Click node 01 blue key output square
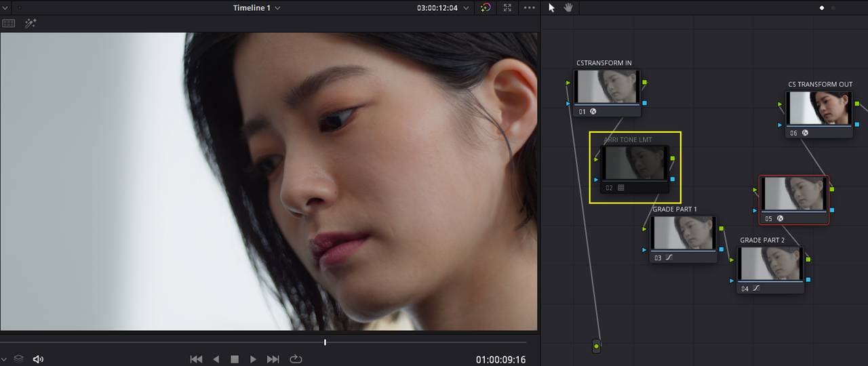Image resolution: width=868 pixels, height=366 pixels. [x=644, y=103]
